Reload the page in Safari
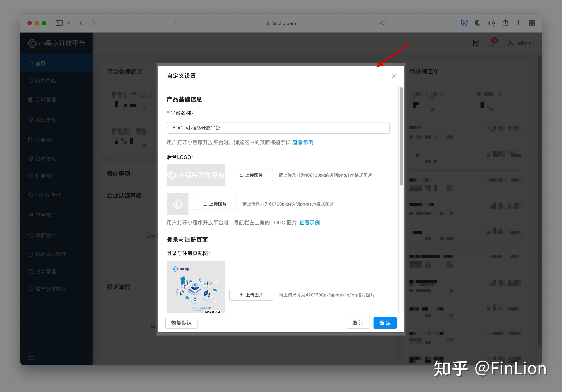The image size is (562, 392). click(x=382, y=23)
